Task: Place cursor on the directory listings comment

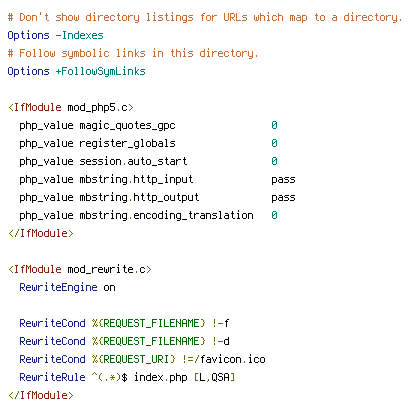Action: pos(205,17)
